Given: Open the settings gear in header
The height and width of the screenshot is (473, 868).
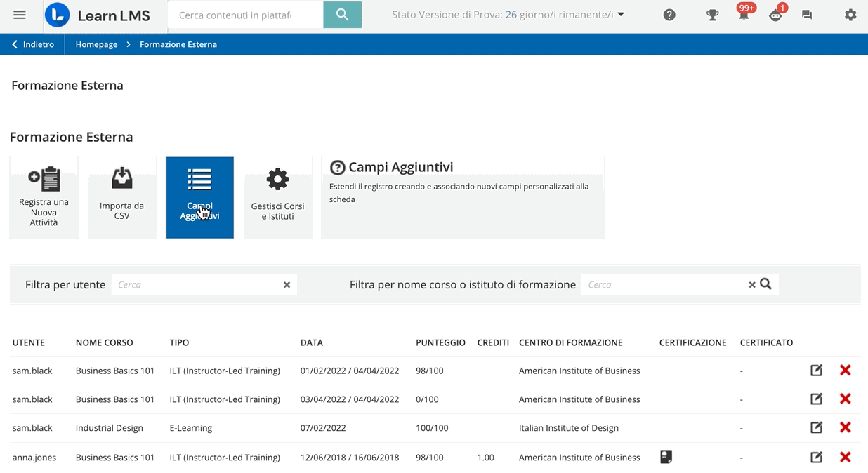Looking at the screenshot, I should [850, 15].
